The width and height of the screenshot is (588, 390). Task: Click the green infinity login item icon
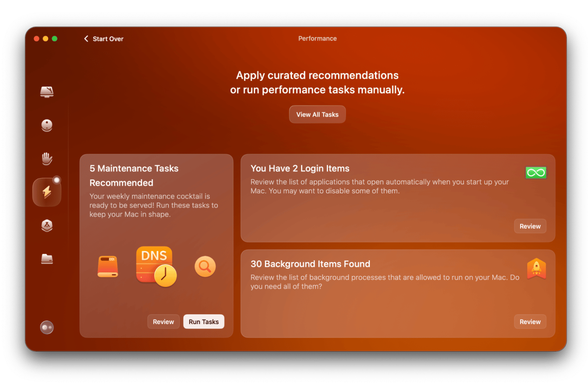coord(536,172)
